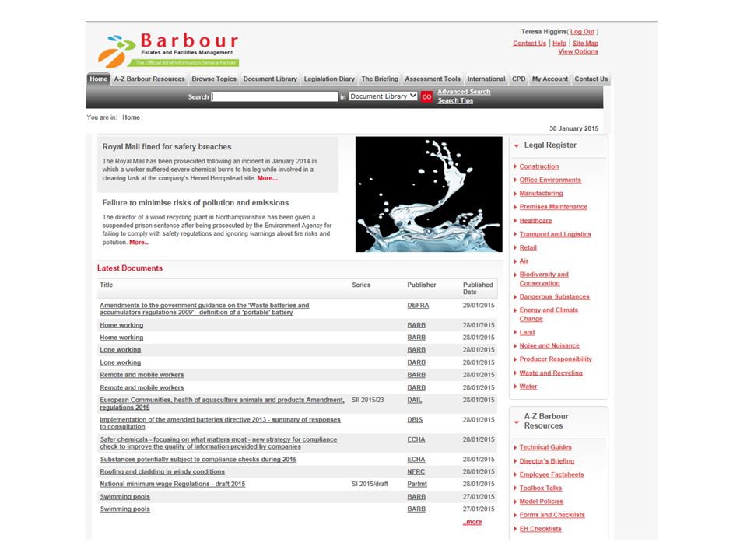Click the Barbour logo
747x560 pixels.
tap(168, 50)
